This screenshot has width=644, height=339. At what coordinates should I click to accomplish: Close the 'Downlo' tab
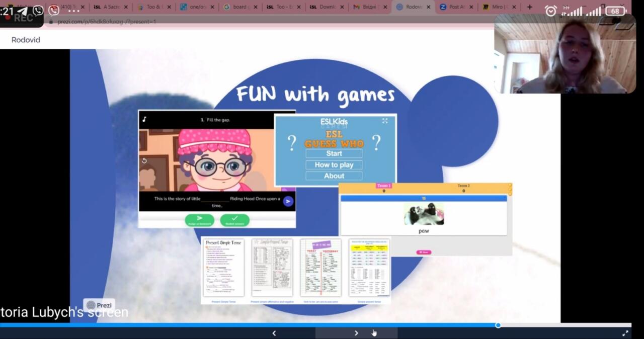tap(342, 7)
